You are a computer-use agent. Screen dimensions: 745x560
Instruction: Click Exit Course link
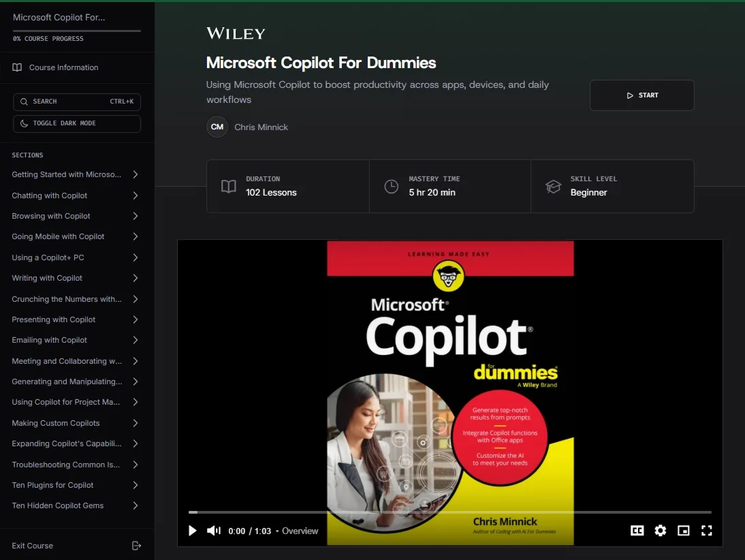(32, 546)
